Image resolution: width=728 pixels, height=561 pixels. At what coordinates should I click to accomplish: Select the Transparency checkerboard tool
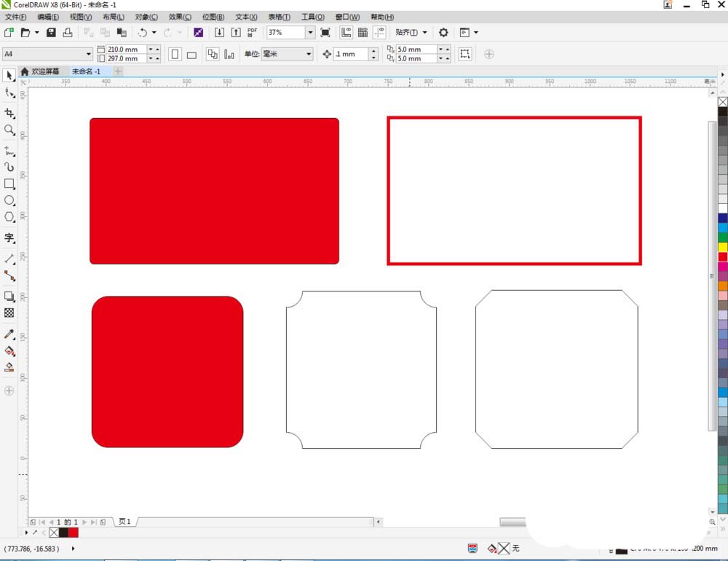tap(9, 313)
